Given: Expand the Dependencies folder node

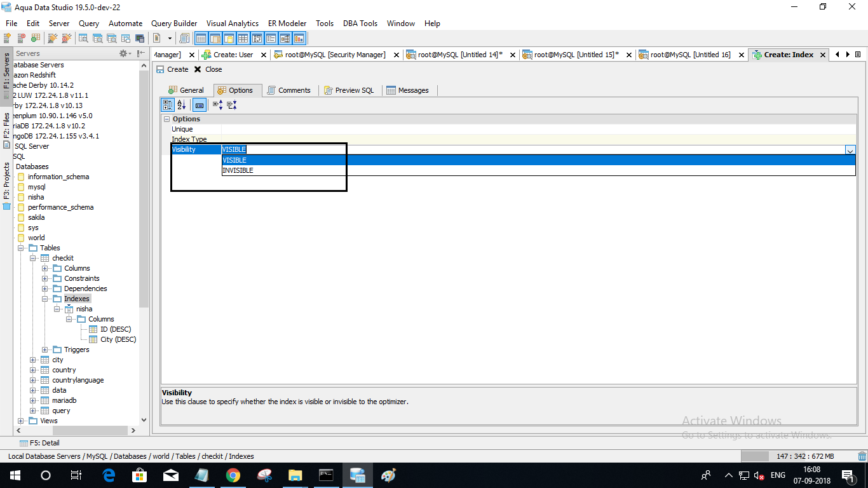Looking at the screenshot, I should pyautogui.click(x=45, y=288).
